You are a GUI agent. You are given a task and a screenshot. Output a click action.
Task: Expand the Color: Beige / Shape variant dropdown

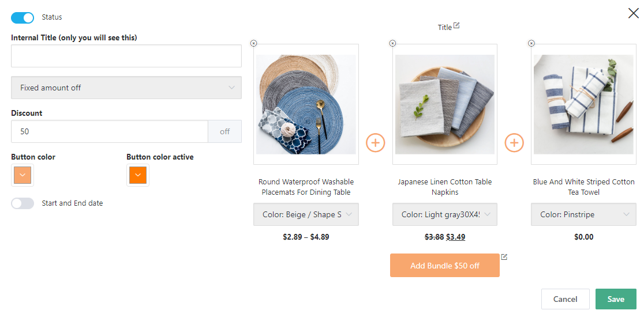[x=306, y=214]
